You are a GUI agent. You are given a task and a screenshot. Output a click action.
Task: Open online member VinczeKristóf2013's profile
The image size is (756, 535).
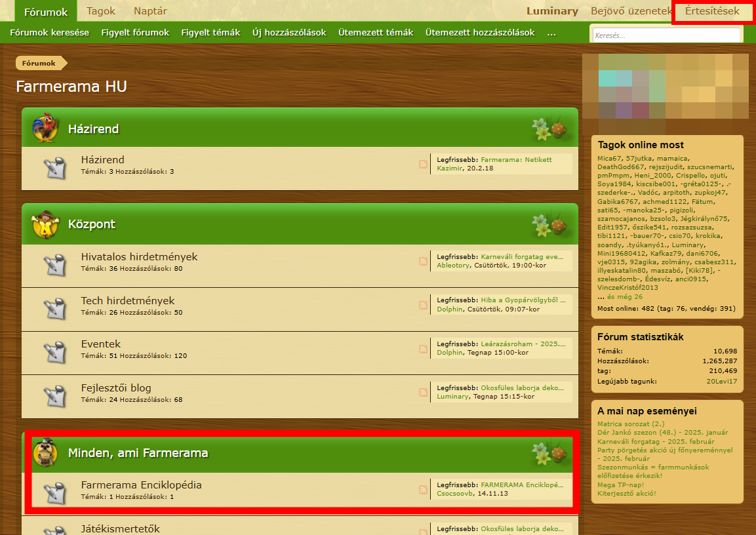pyautogui.click(x=627, y=288)
